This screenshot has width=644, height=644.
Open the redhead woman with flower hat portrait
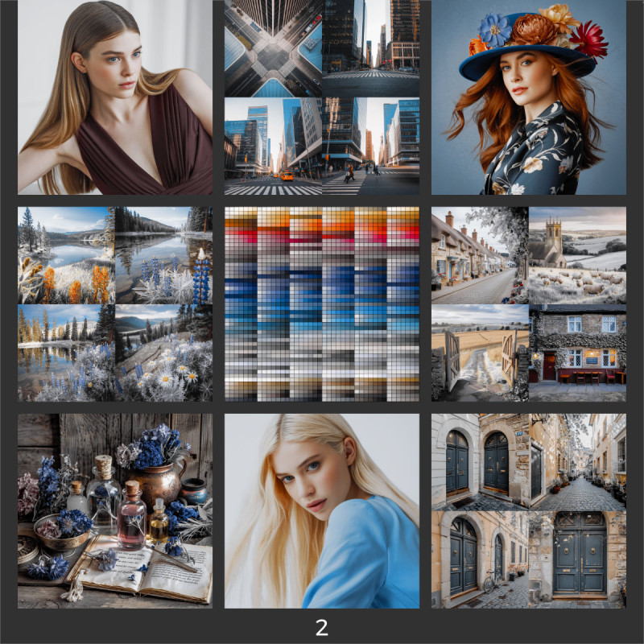(529, 97)
